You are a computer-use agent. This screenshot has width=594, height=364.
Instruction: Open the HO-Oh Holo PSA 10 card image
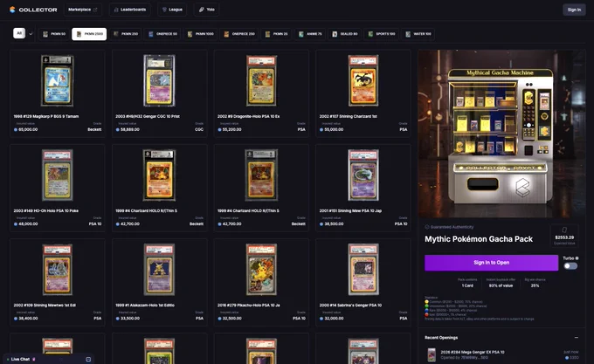[57, 175]
